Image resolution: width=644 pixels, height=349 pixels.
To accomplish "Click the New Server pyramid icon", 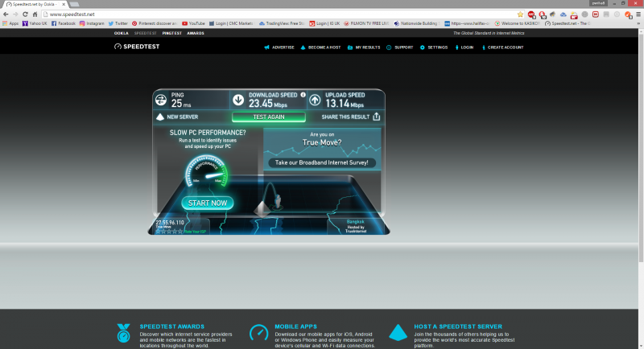I will (160, 117).
